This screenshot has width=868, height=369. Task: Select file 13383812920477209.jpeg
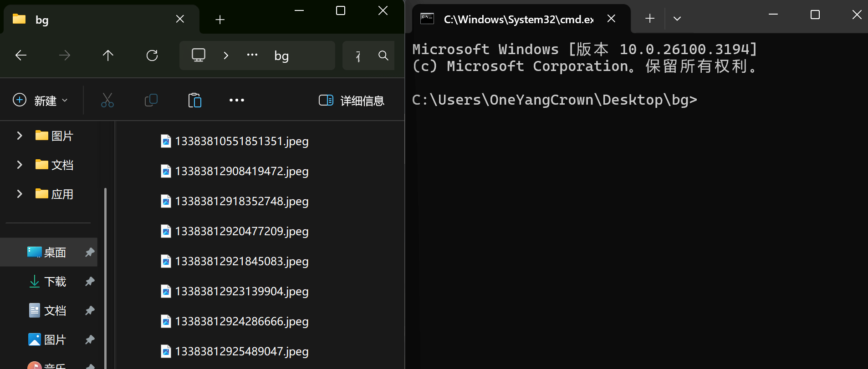[241, 231]
